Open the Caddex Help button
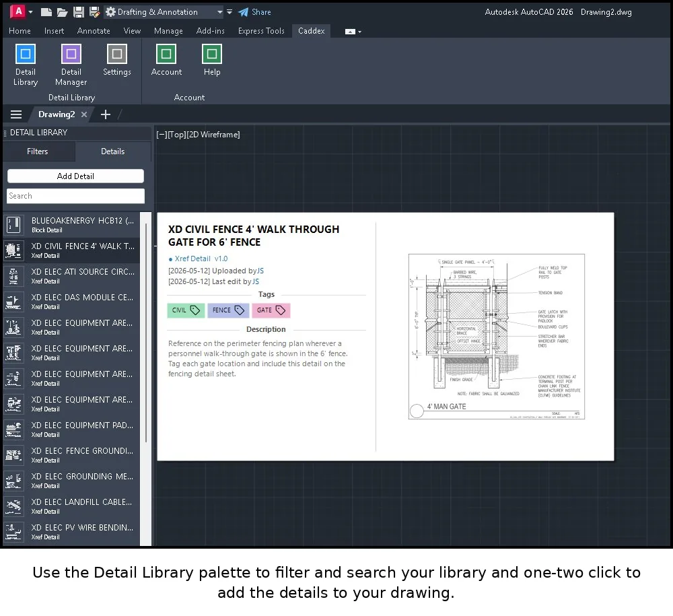 211,60
